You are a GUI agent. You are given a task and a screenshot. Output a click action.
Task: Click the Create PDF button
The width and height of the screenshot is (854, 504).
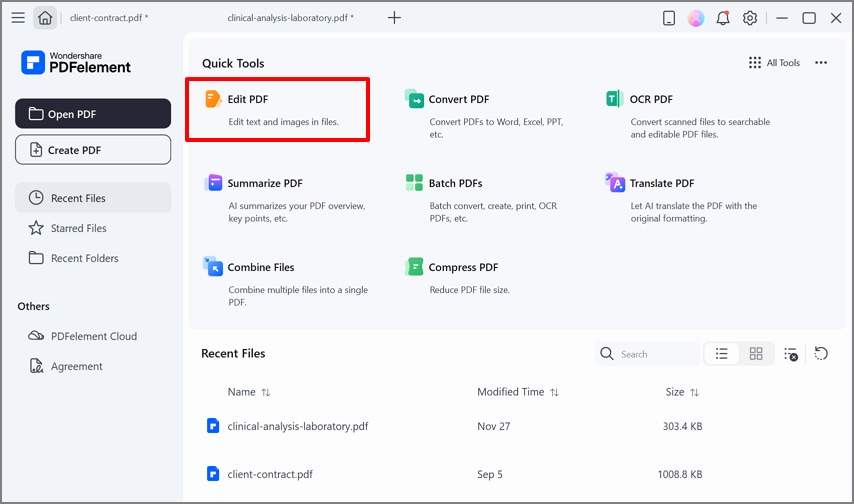pyautogui.click(x=93, y=150)
